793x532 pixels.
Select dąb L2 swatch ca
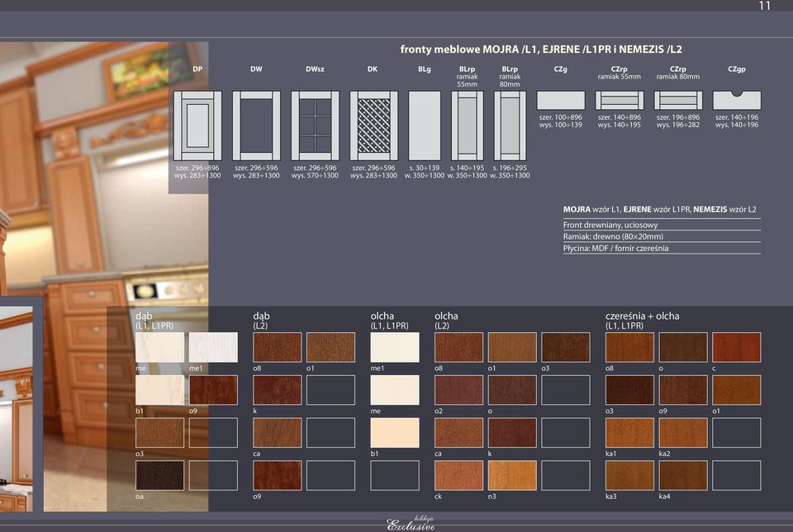[x=278, y=433]
